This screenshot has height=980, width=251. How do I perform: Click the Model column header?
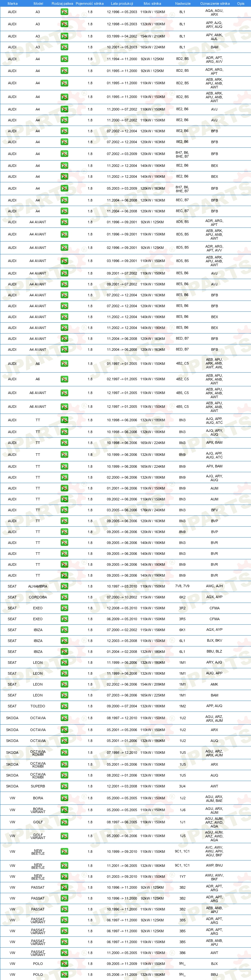click(x=38, y=4)
